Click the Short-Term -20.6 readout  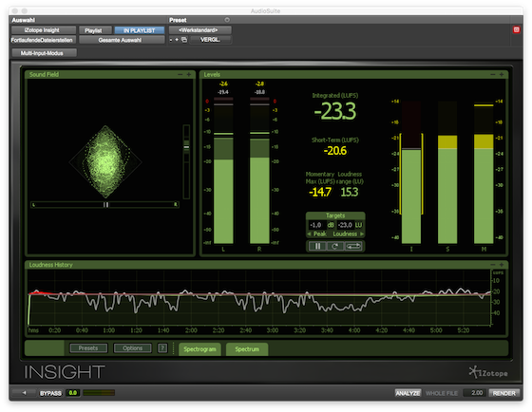[x=334, y=150]
